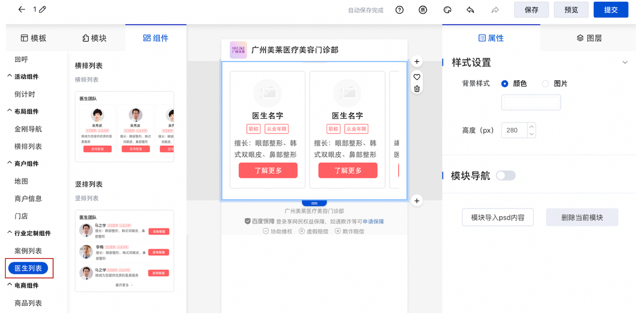The image size is (644, 317).
Task: Click the back arrow icon
Action: [21, 10]
